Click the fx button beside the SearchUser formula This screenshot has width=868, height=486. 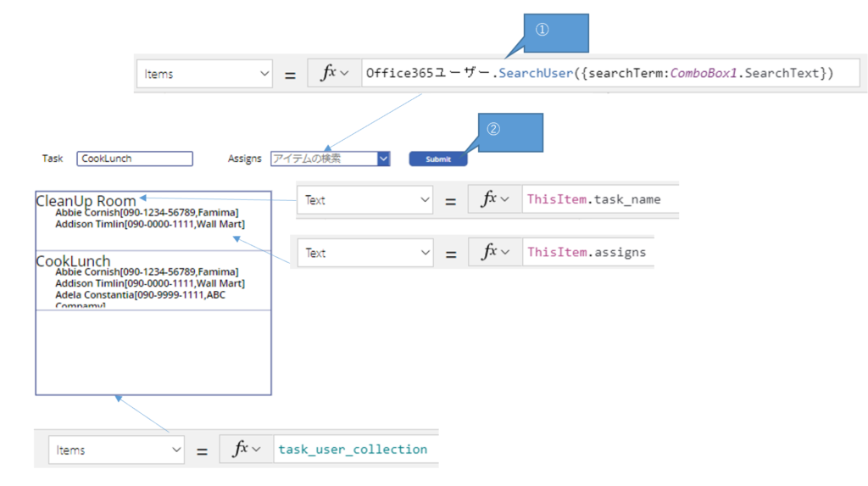pyautogui.click(x=334, y=74)
